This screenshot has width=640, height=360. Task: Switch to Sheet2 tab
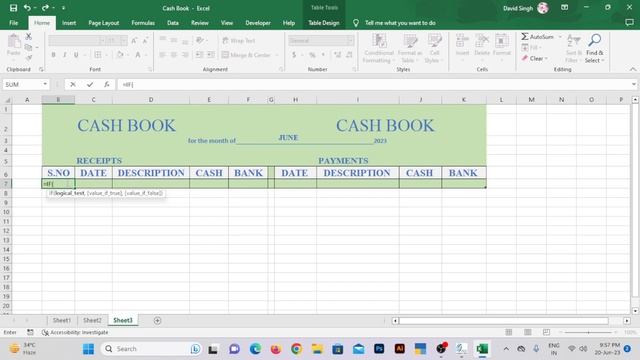pyautogui.click(x=92, y=320)
